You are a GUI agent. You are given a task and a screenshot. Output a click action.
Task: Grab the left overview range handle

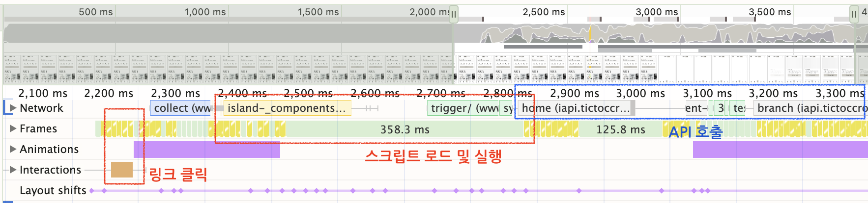pyautogui.click(x=454, y=14)
